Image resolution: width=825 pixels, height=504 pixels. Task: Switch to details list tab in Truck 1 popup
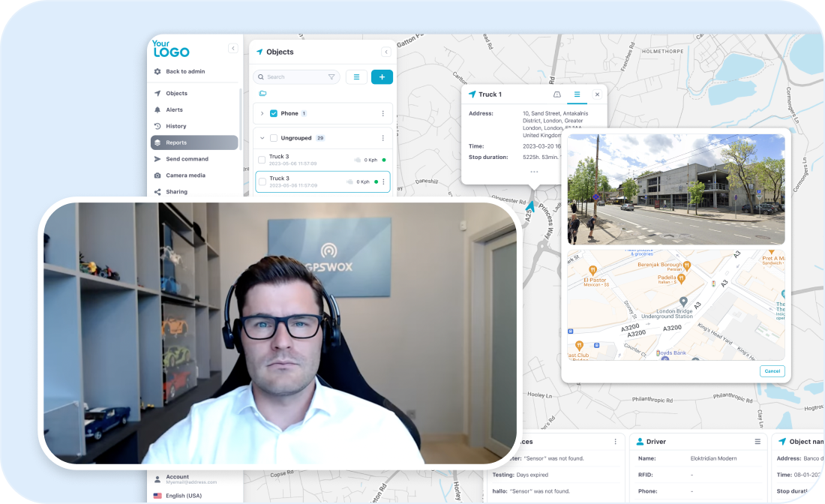point(577,94)
